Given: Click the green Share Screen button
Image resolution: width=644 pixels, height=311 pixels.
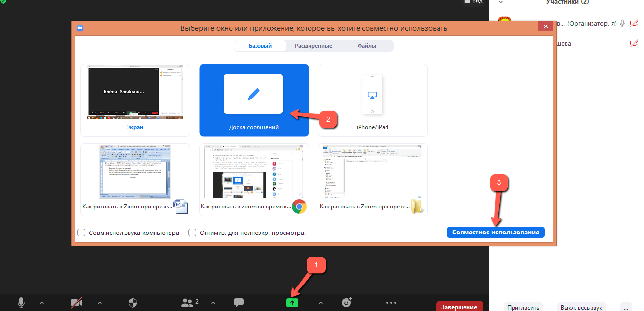Looking at the screenshot, I should (292, 303).
